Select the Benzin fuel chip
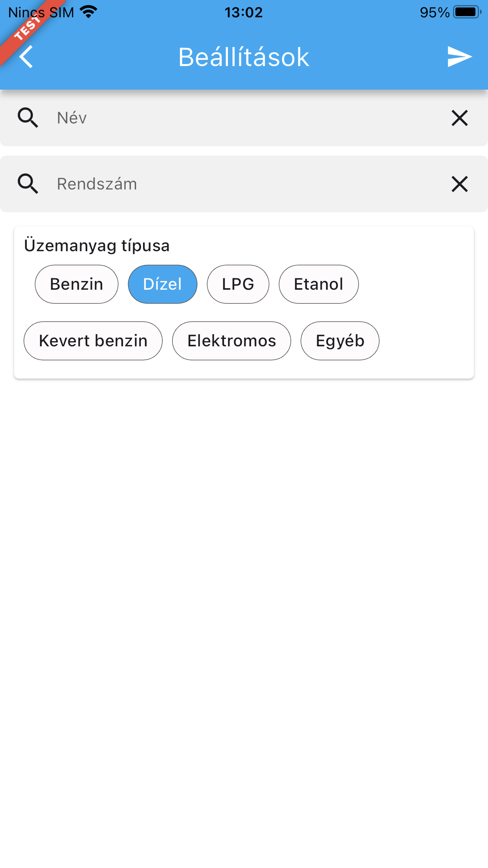The height and width of the screenshot is (868, 488). click(77, 284)
